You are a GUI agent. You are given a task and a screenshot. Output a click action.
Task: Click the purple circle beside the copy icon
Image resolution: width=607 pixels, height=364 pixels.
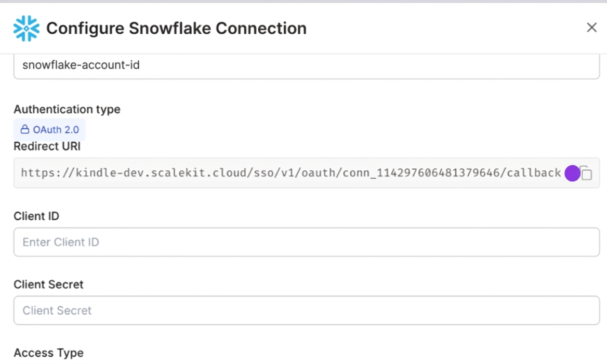point(571,173)
